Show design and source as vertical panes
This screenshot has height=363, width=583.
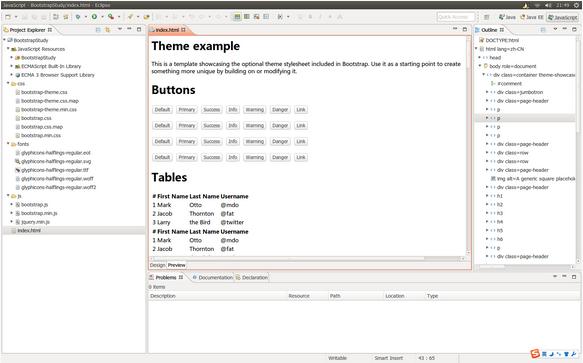[237, 17]
